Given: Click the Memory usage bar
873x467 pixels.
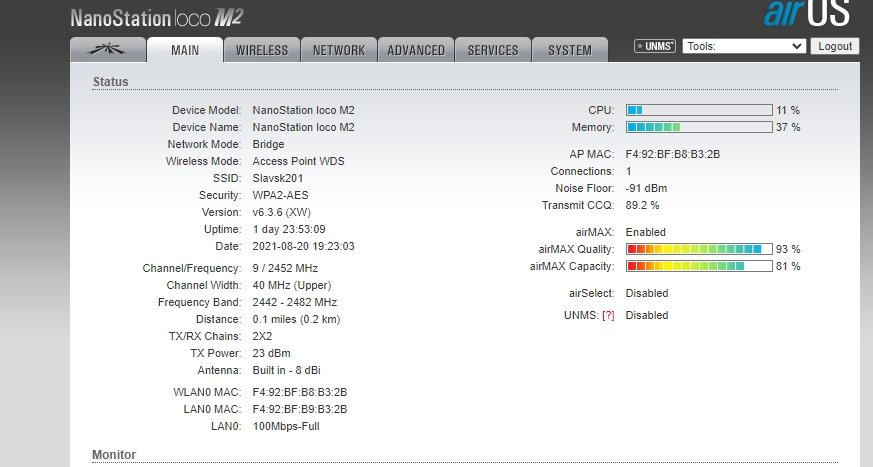Looking at the screenshot, I should tap(699, 127).
